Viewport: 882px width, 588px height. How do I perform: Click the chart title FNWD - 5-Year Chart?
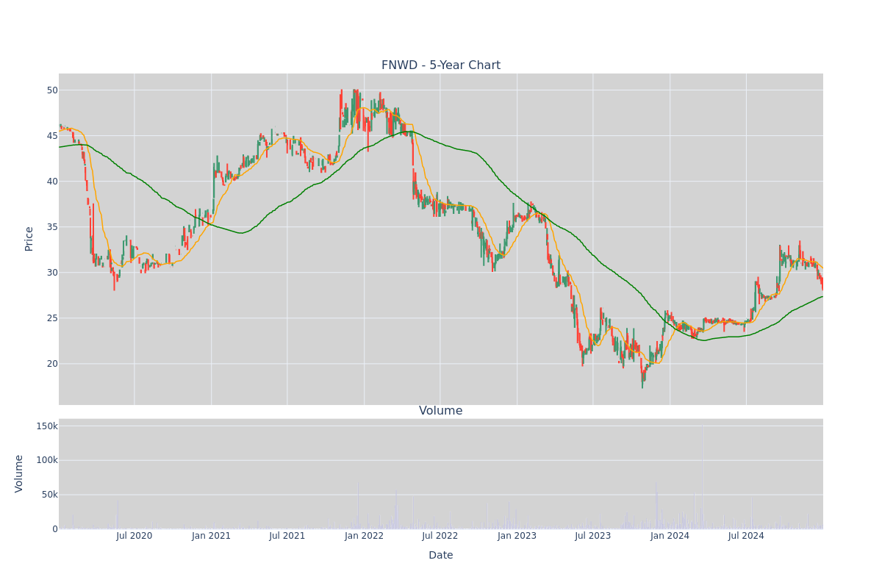pos(441,65)
